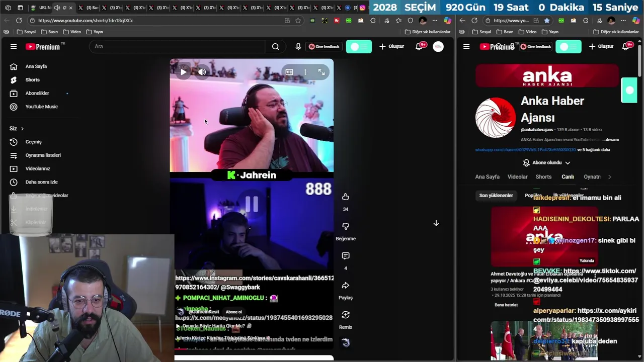This screenshot has width=644, height=362.
Task: Dislike the Short (Beğenme)
Action: [x=346, y=226]
